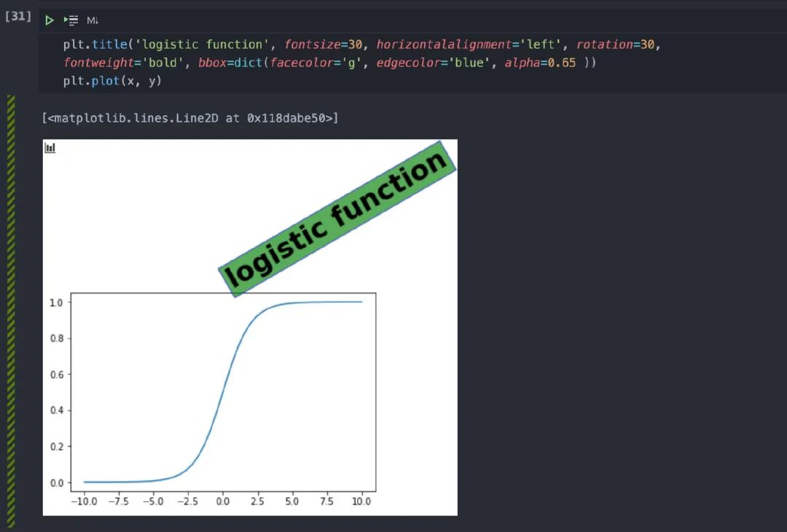Click the green 'logistic function' title box

[x=337, y=219]
